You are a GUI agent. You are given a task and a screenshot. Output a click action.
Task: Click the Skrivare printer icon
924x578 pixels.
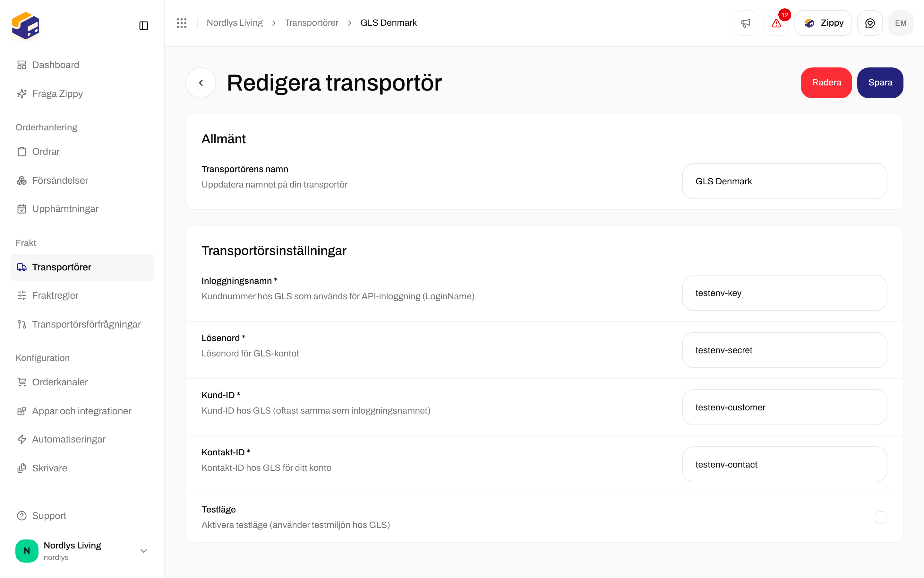22,468
